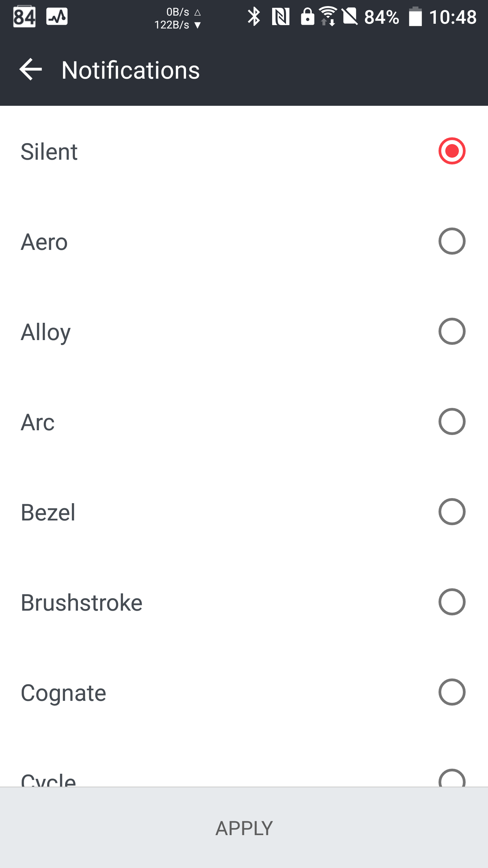Tap the no-SIM card status icon
The width and height of the screenshot is (488, 868).
click(x=350, y=17)
